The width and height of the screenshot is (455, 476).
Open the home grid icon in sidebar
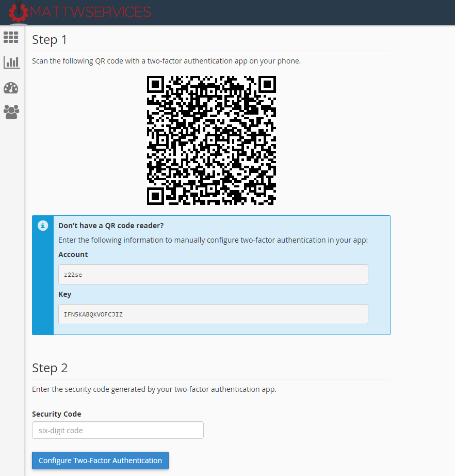[11, 37]
